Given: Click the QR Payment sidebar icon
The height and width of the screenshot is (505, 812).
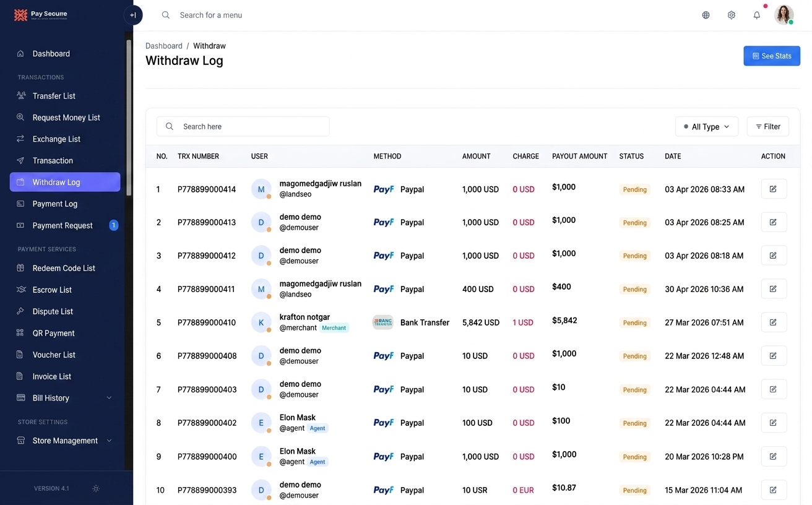Looking at the screenshot, I should click(x=20, y=333).
